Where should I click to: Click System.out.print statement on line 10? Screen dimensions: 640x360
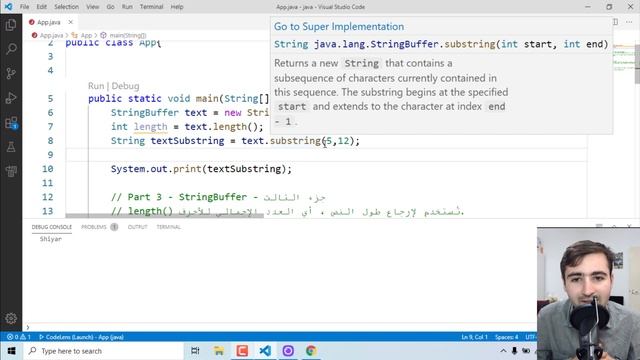coord(201,169)
